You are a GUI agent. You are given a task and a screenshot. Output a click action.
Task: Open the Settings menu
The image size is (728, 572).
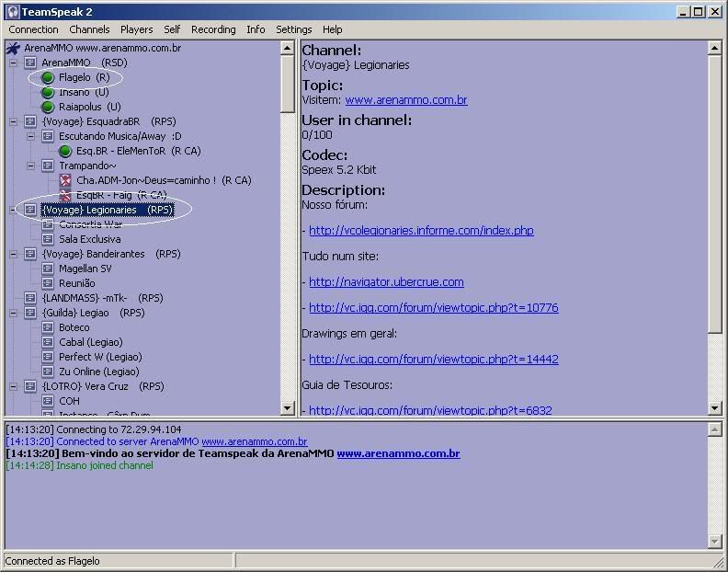tap(293, 29)
